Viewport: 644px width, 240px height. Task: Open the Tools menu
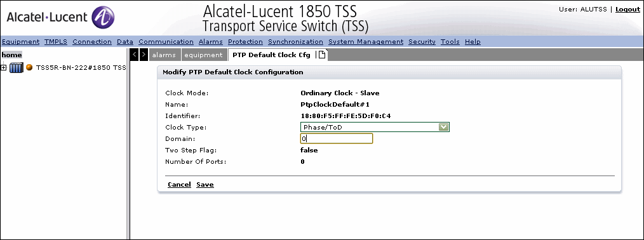[x=450, y=41]
